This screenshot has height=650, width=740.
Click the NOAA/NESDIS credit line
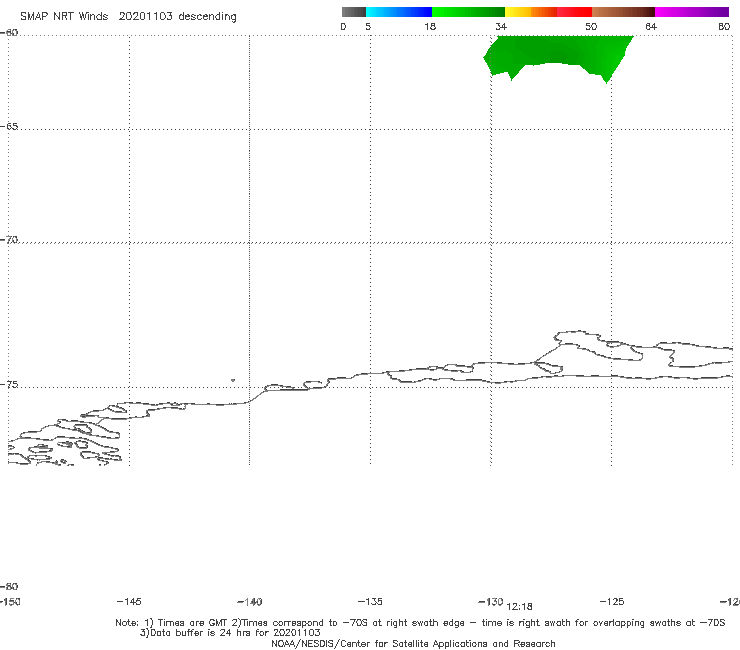[413, 643]
